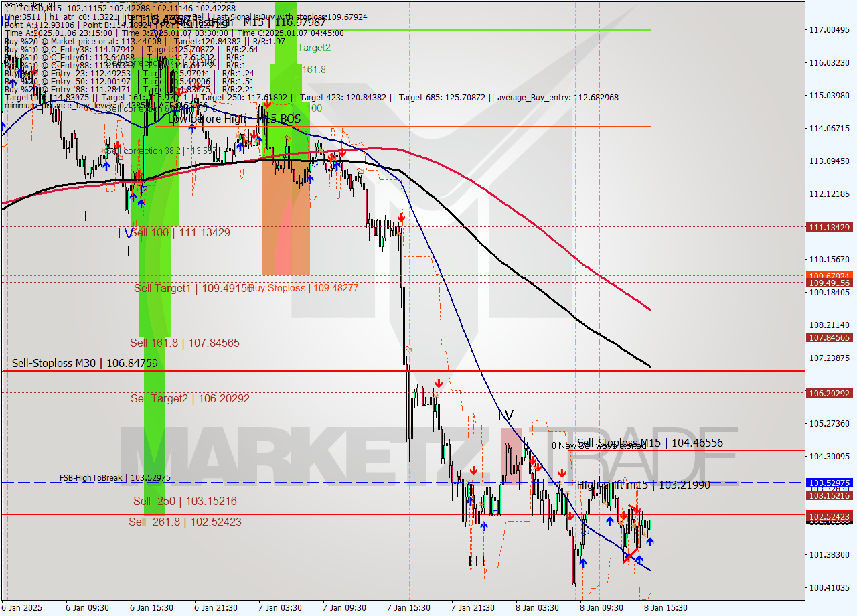Viewport: 857px width, 616px height.
Task: Click the 'Low before High M15-BOS' label
Action: [234, 119]
